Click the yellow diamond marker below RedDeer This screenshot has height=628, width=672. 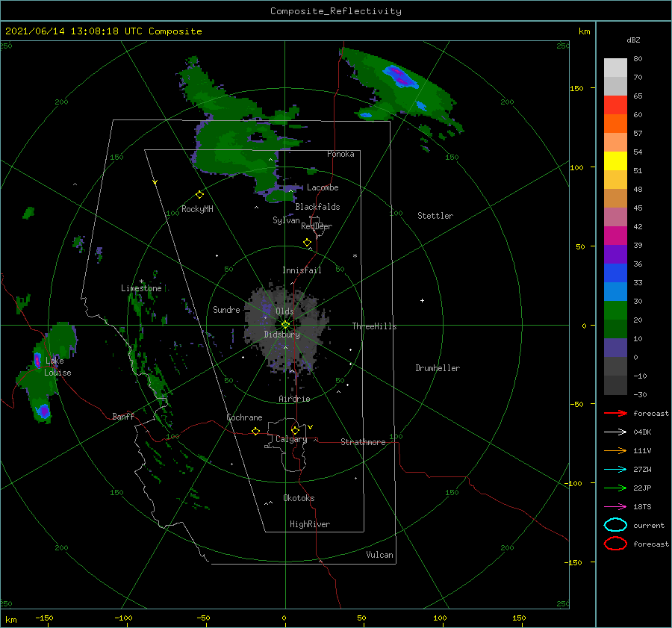[307, 243]
